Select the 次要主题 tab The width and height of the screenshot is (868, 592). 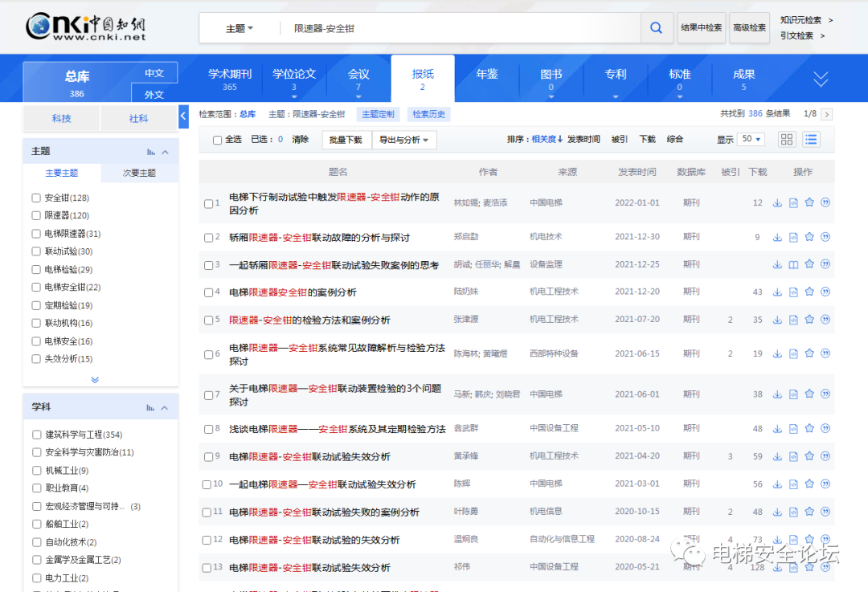[x=140, y=174]
